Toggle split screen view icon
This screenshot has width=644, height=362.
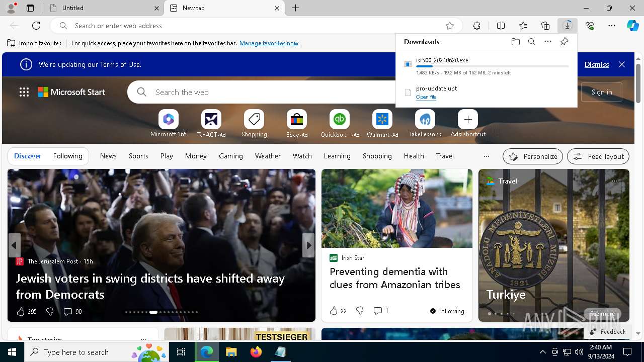coord(501,26)
